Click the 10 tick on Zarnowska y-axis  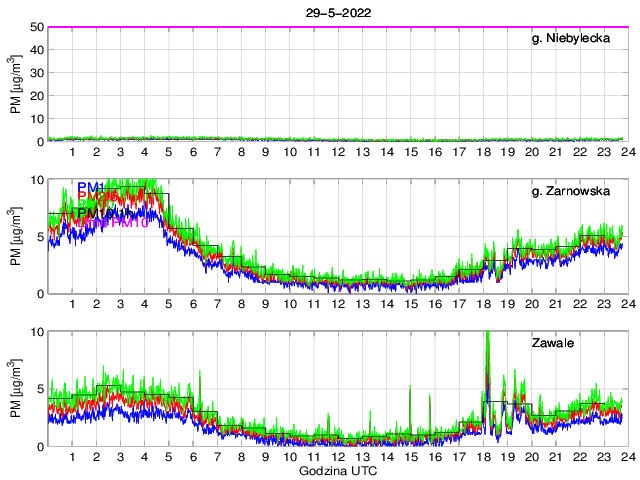[36, 179]
